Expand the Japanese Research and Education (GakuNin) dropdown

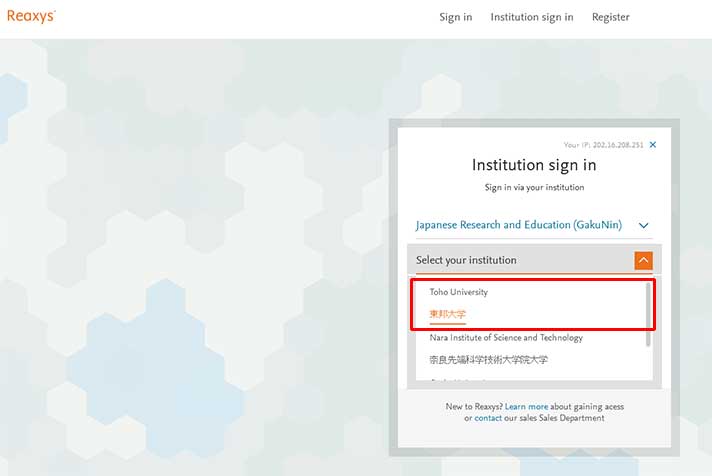pyautogui.click(x=534, y=225)
